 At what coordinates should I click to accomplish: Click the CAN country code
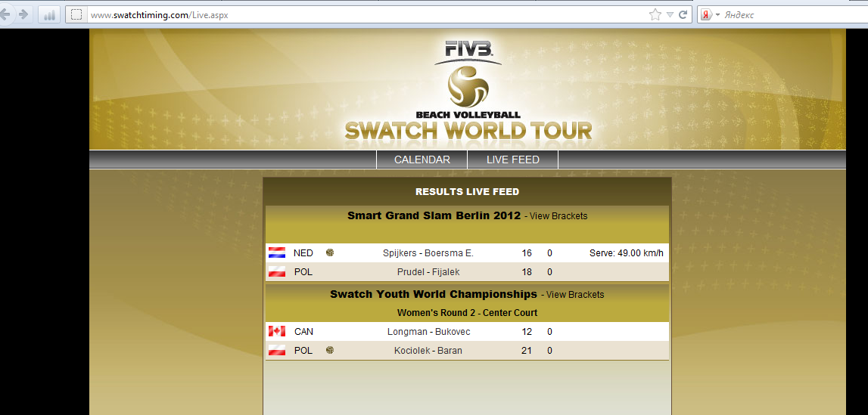tap(304, 332)
